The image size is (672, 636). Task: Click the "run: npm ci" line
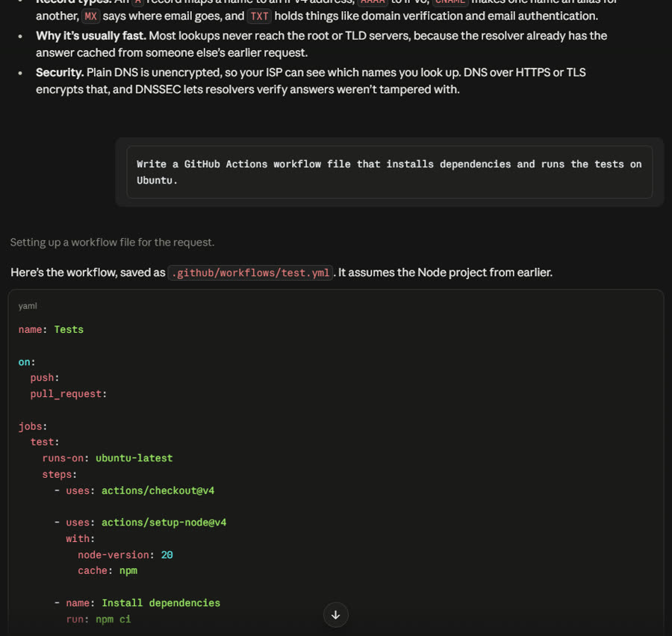click(98, 620)
